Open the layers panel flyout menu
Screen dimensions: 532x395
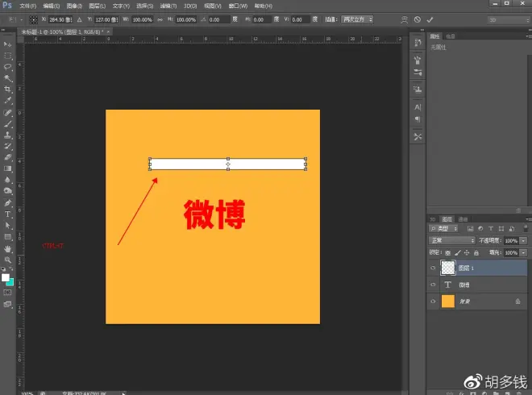coord(527,219)
